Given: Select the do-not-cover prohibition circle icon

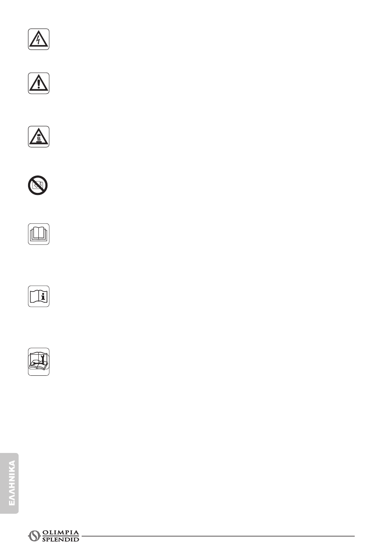Looking at the screenshot, I should click(38, 185).
